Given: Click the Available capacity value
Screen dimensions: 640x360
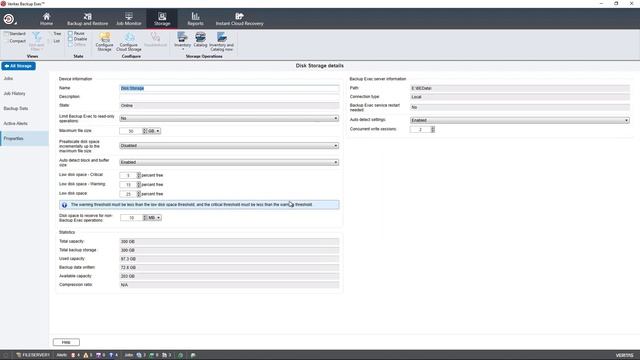Looking at the screenshot, I should (229, 276).
